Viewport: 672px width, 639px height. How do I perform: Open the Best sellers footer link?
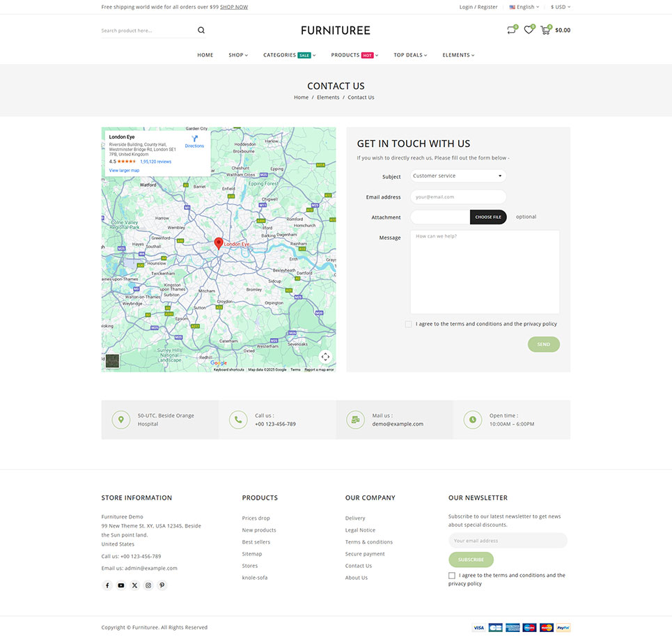[x=256, y=542]
